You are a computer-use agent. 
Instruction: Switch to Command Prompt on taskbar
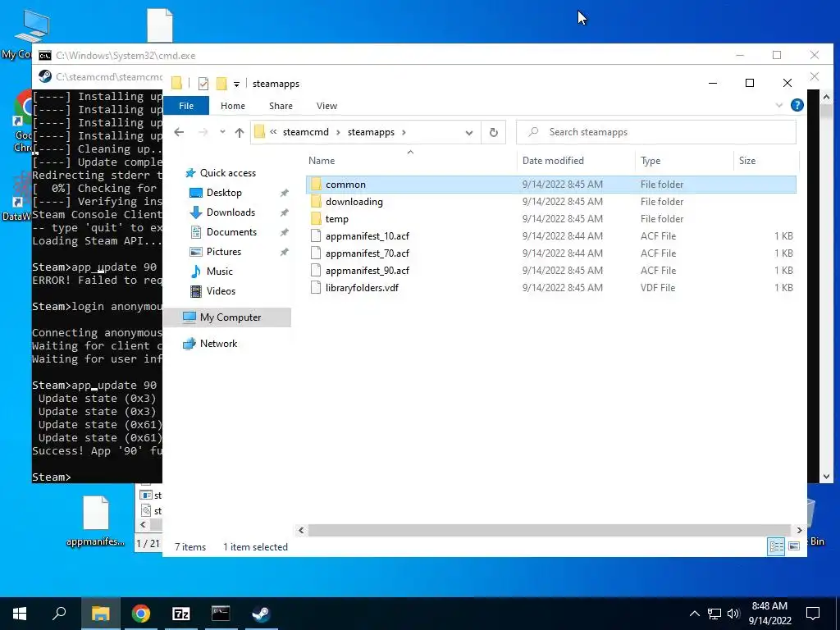click(x=221, y=614)
